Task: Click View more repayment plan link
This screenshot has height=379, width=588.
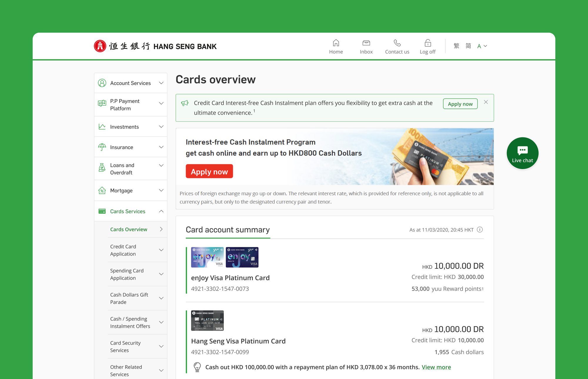Action: 436,367
